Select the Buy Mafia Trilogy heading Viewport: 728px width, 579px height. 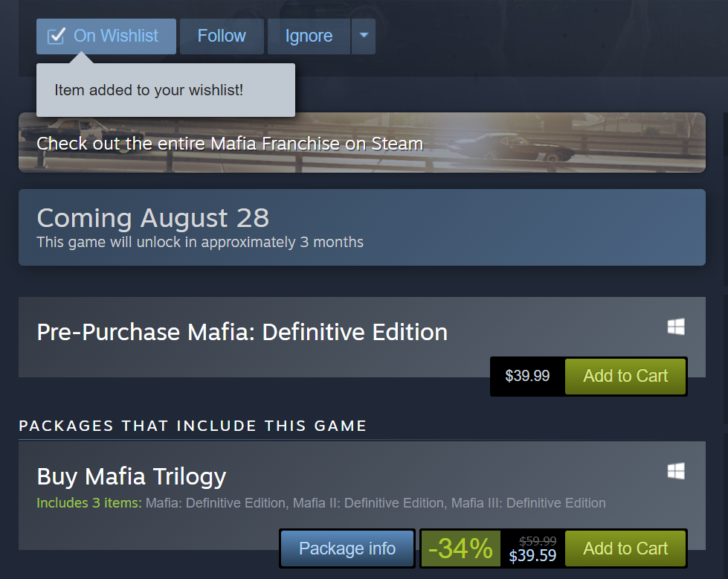click(x=131, y=476)
